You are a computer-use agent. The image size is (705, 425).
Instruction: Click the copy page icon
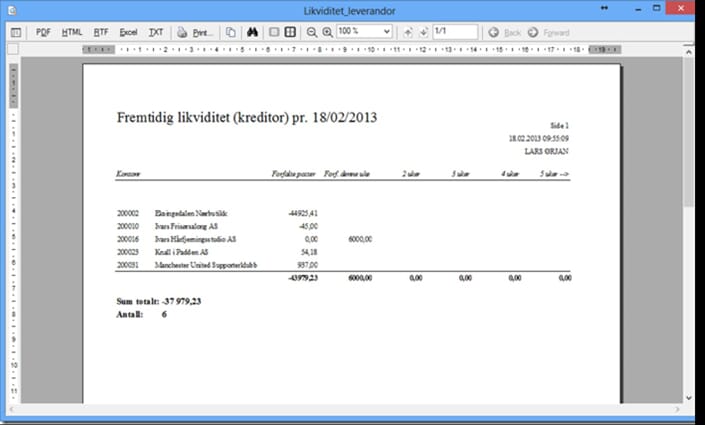pos(230,32)
